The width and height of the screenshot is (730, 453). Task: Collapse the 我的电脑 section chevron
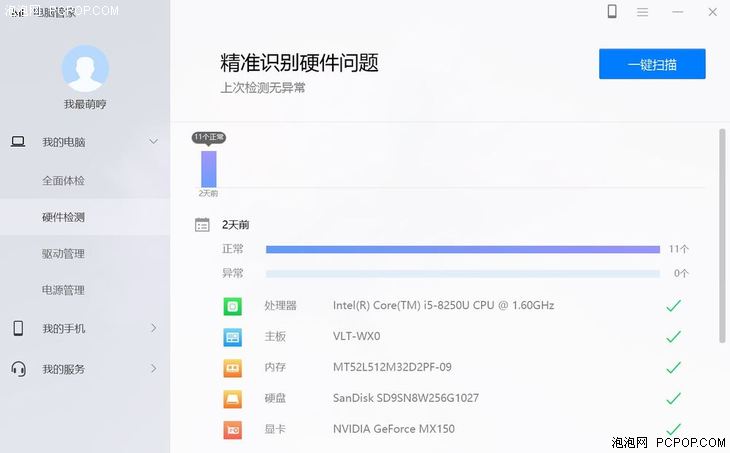tap(153, 142)
